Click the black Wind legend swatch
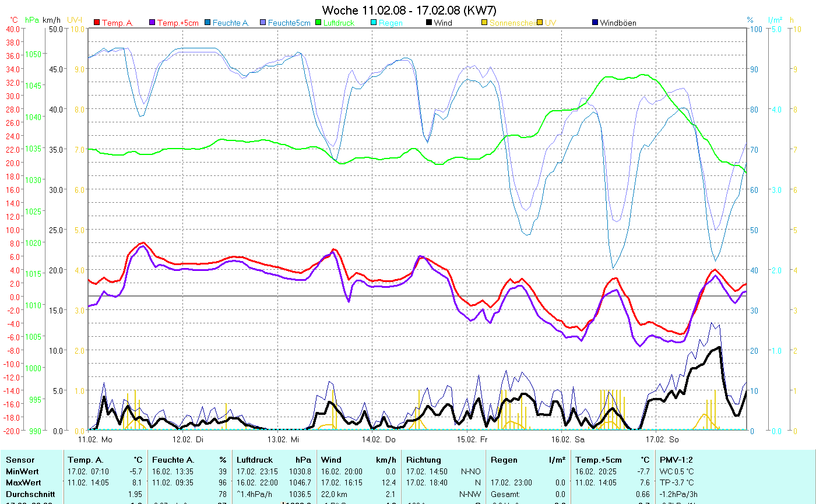816x504 pixels. pyautogui.click(x=428, y=23)
